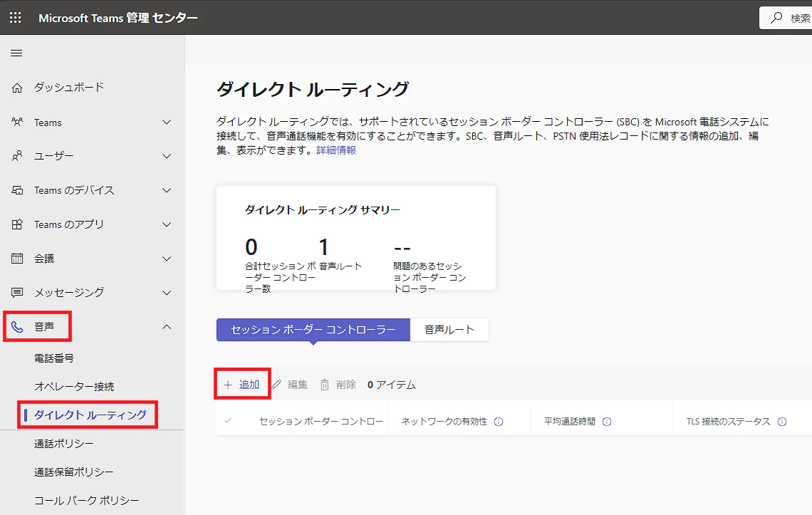Image resolution: width=812 pixels, height=515 pixels.
Task: Click the メッセージング label in sidebar
Action: point(69,292)
